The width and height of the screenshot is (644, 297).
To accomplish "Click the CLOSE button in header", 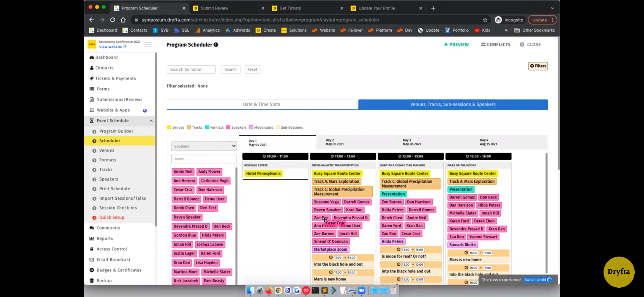I will (530, 45).
